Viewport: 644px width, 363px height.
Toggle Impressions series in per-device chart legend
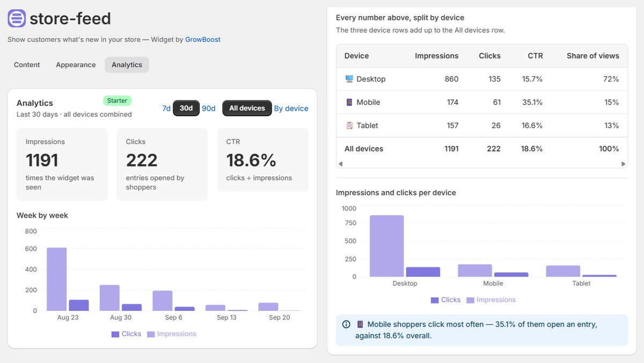[491, 300]
